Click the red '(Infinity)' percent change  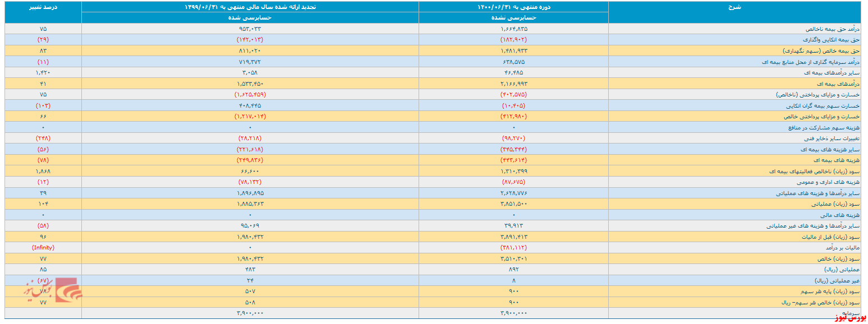(43, 247)
